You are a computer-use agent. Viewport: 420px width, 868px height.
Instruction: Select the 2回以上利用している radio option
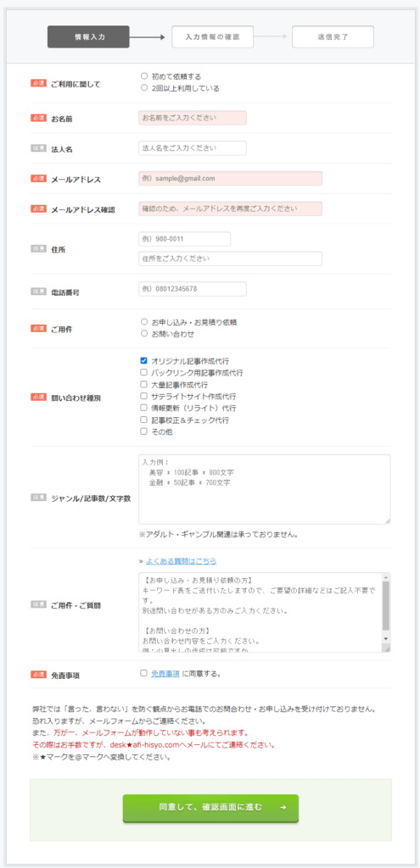144,88
